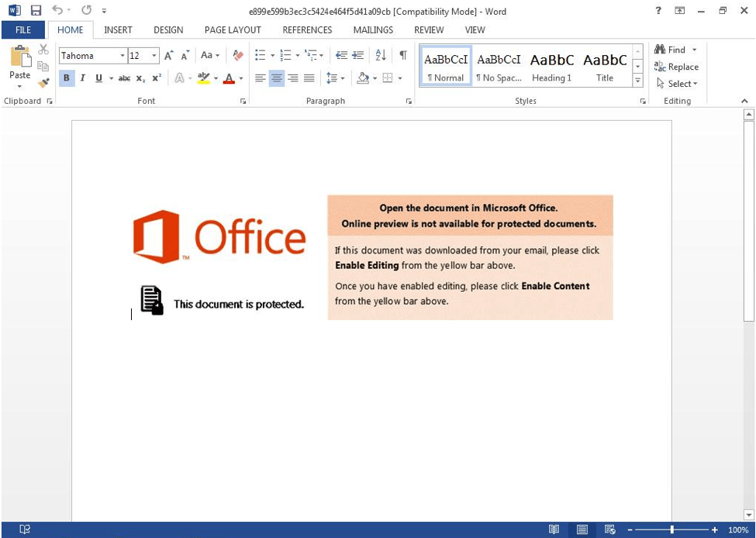Screen dimensions: 756x538
Task: Apply the Heading 1 style
Action: pos(552,67)
